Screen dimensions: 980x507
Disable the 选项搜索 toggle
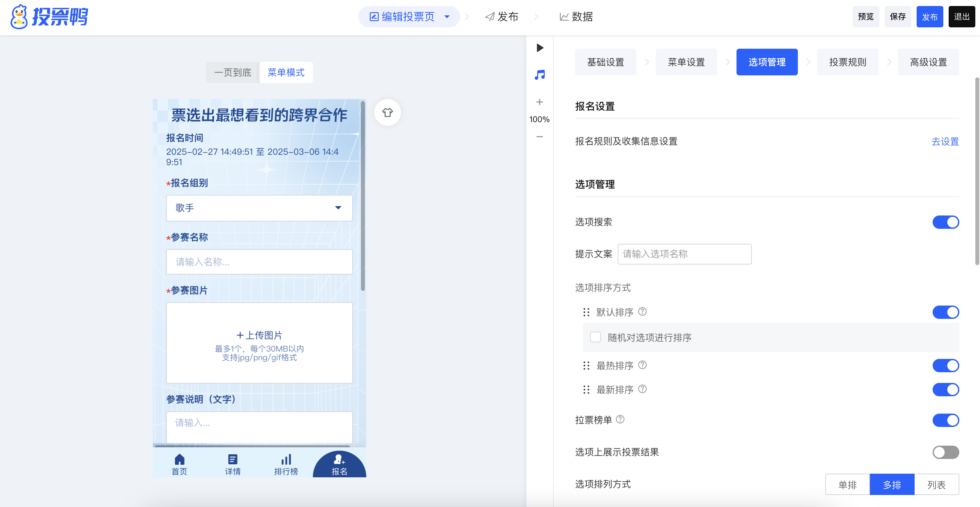pyautogui.click(x=945, y=222)
